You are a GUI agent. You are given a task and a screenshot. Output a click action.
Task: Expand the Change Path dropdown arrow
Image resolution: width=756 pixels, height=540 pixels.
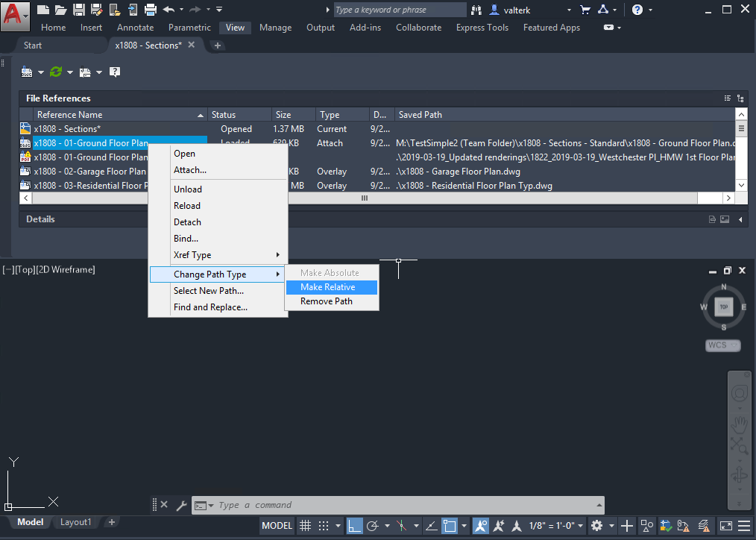coord(99,72)
